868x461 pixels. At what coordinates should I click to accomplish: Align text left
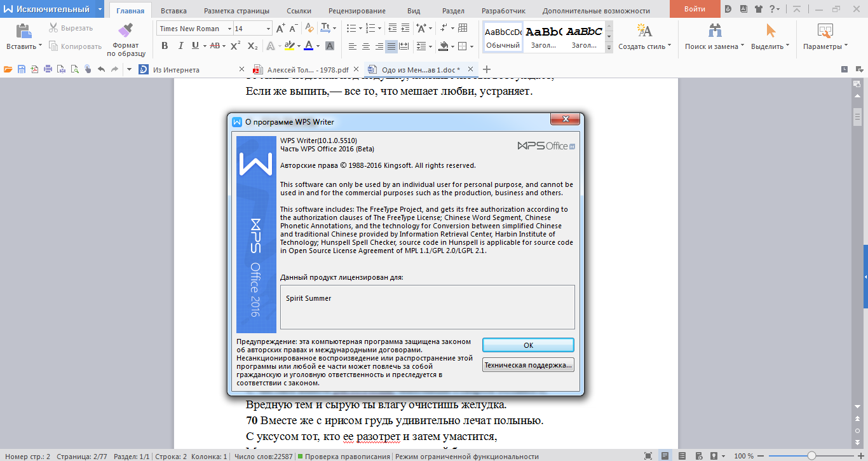[353, 46]
